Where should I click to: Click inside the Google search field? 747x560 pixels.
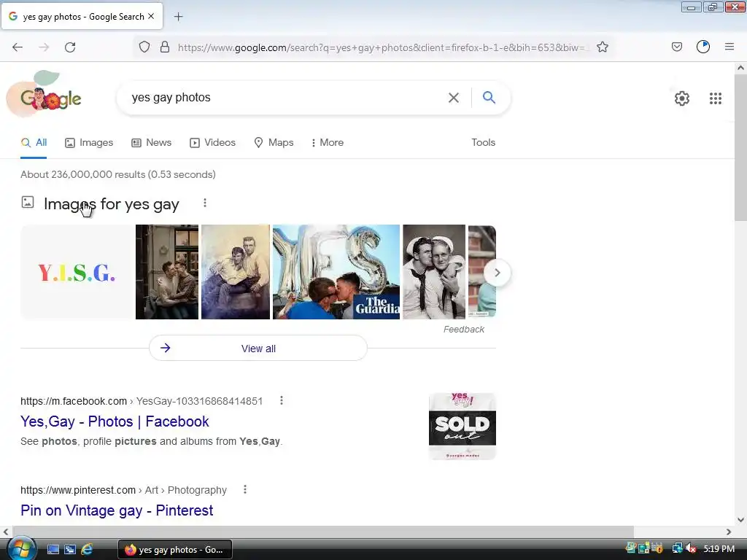point(286,98)
